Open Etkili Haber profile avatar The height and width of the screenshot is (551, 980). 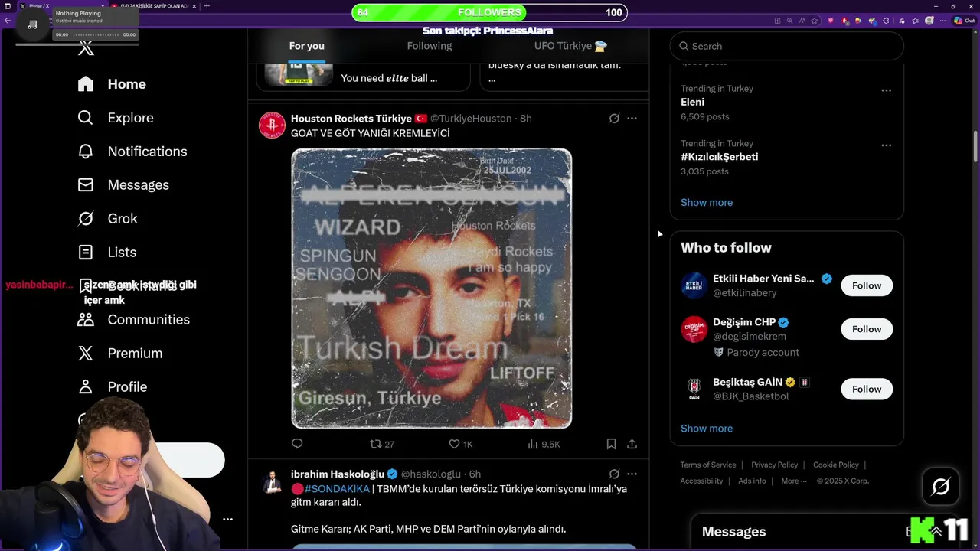click(694, 285)
